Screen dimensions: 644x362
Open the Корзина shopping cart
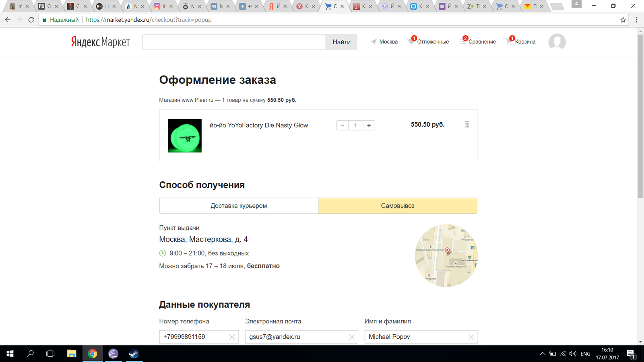(521, 41)
